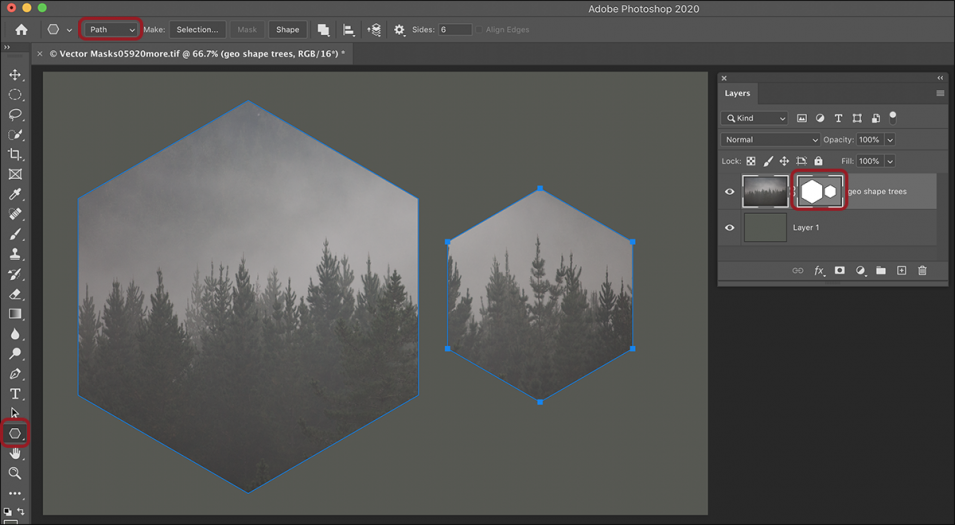Screen dimensions: 955x525
Task: Turn layer filtering on or off
Action: (893, 118)
